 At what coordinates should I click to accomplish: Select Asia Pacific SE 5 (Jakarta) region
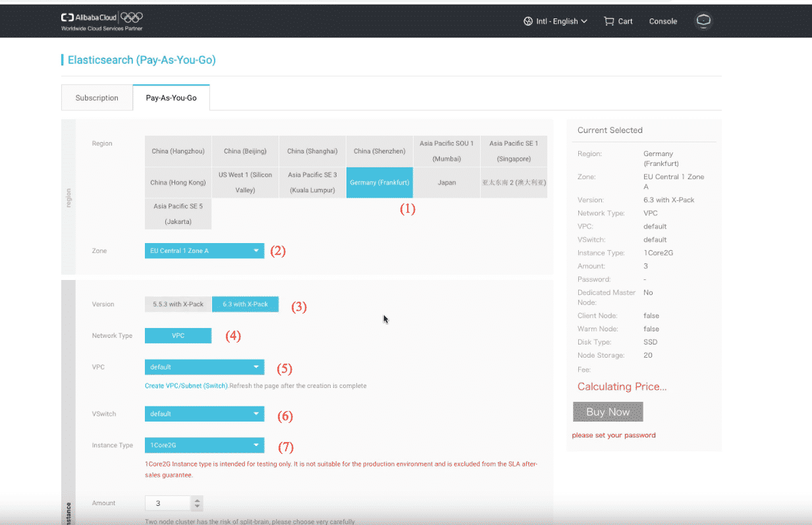point(178,214)
